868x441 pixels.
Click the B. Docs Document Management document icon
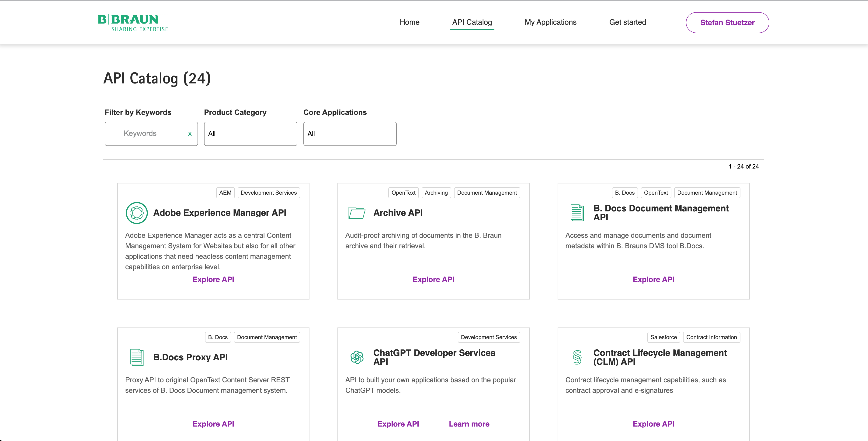pyautogui.click(x=577, y=213)
